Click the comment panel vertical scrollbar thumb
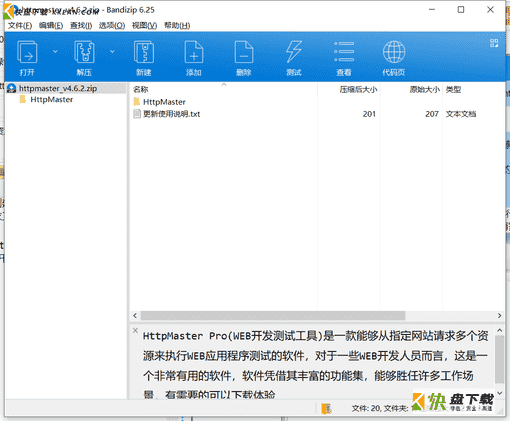Image resolution: width=510 pixels, height=421 pixels. tap(499, 359)
